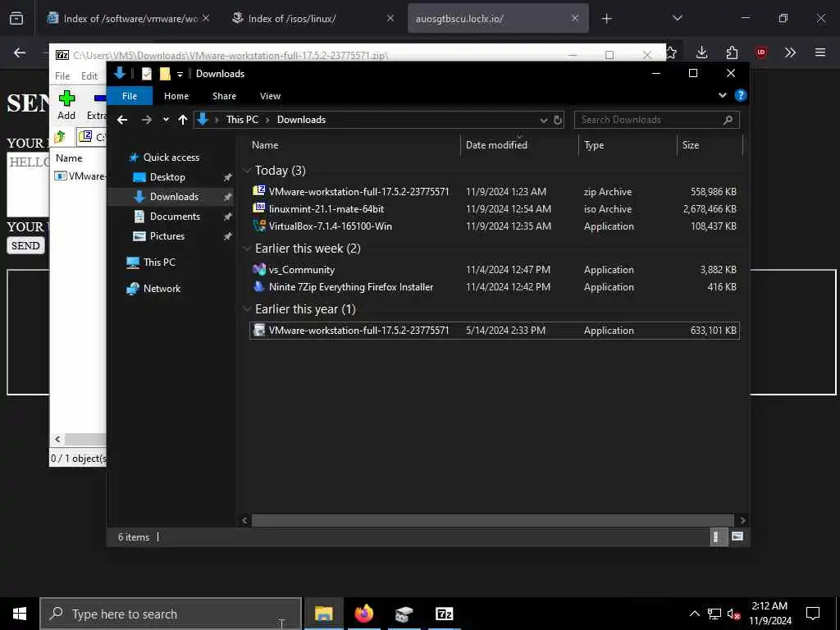Switch to the Index of /software/vmware tab

pos(129,18)
